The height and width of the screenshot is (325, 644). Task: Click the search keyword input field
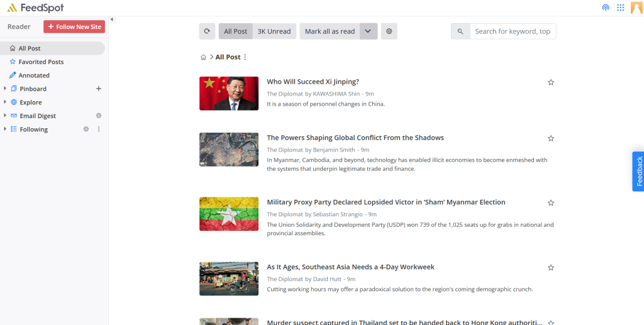(512, 31)
